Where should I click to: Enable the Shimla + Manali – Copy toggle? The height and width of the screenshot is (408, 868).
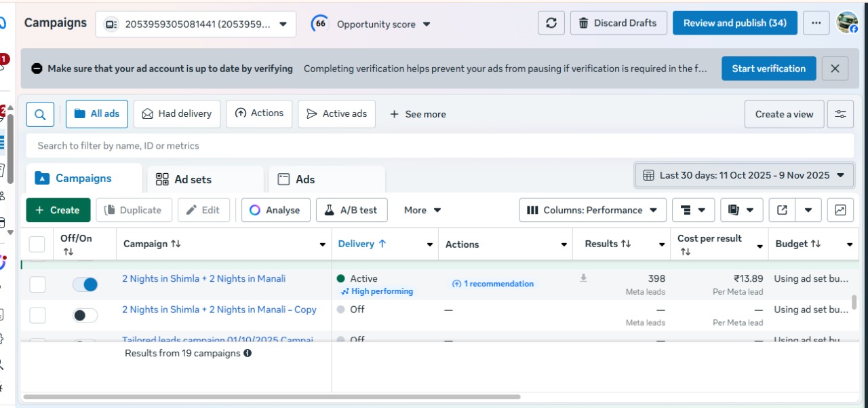(x=85, y=315)
